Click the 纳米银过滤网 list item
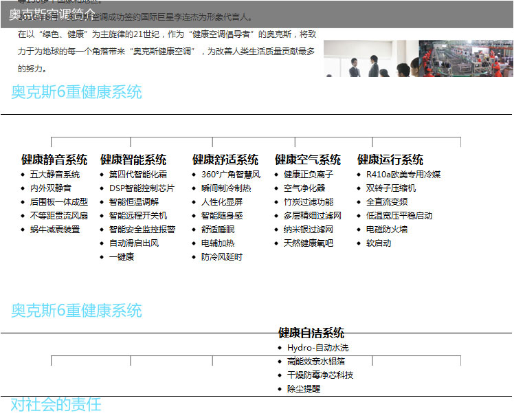 tap(309, 230)
